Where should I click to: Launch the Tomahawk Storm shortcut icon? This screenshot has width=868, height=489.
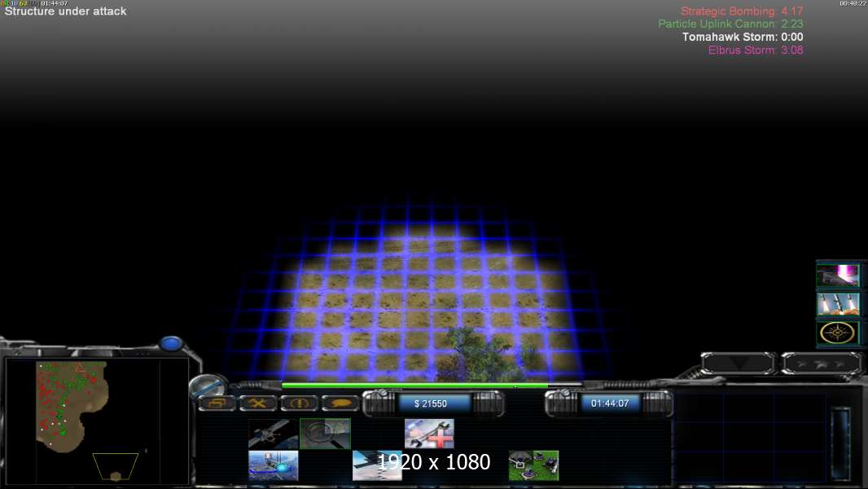(x=838, y=304)
